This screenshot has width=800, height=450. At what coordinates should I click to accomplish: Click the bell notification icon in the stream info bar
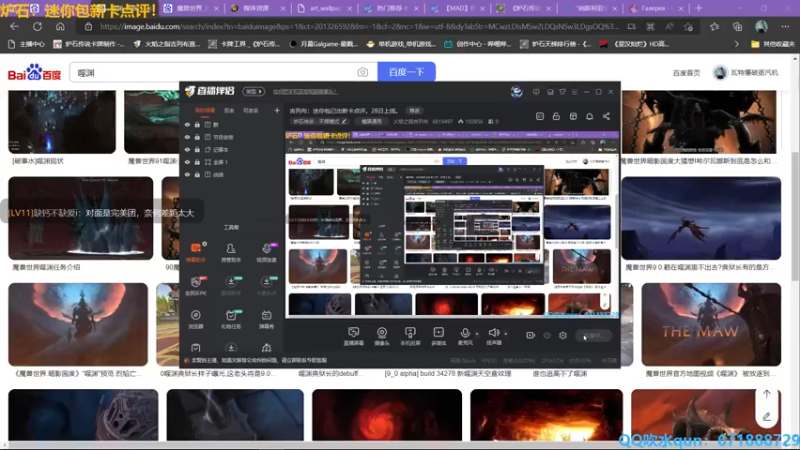[x=589, y=116]
